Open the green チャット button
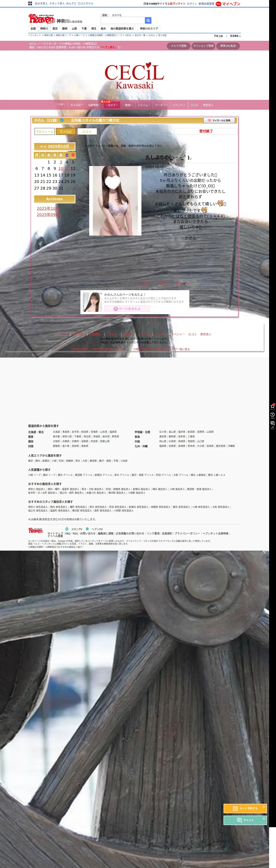 point(245,820)
